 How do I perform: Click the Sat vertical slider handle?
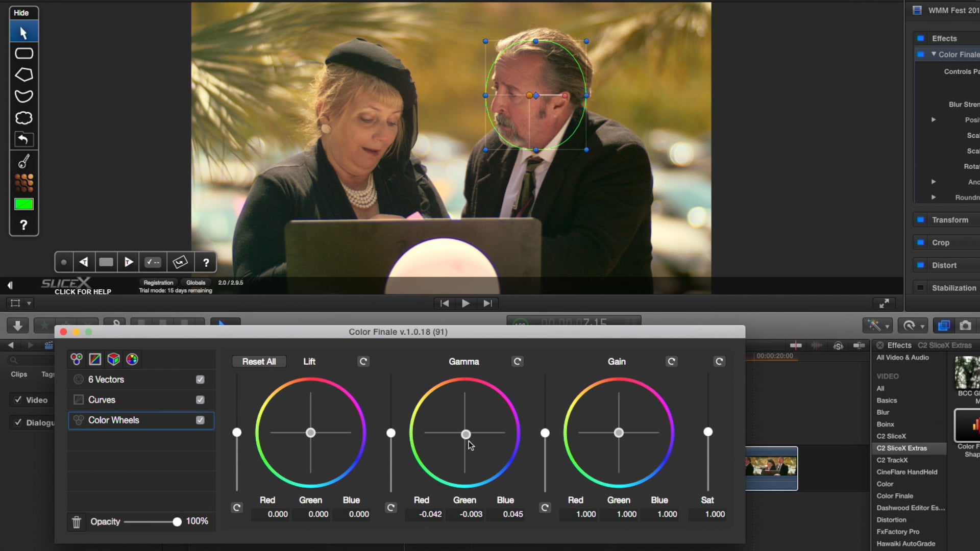(708, 432)
